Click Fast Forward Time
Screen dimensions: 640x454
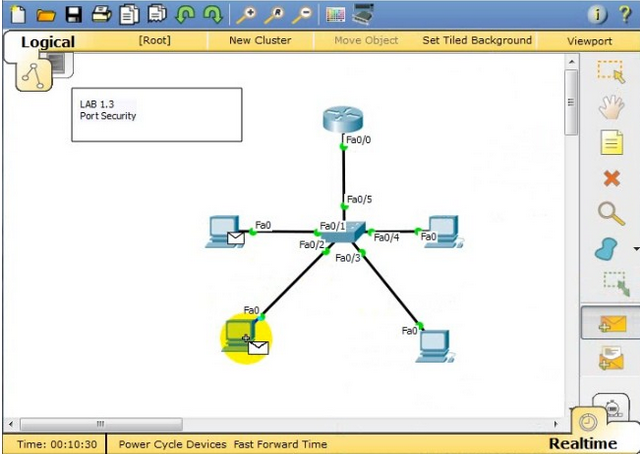tap(280, 444)
